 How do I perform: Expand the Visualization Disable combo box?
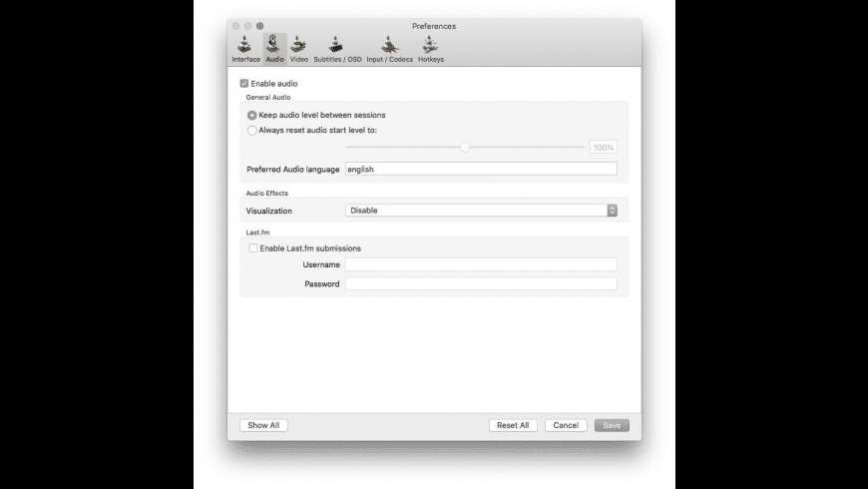481,211
